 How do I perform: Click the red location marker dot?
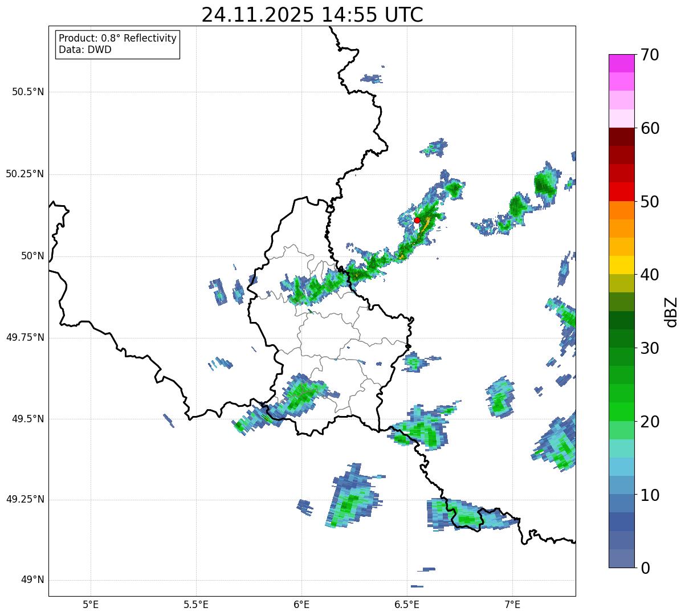pyautogui.click(x=417, y=220)
